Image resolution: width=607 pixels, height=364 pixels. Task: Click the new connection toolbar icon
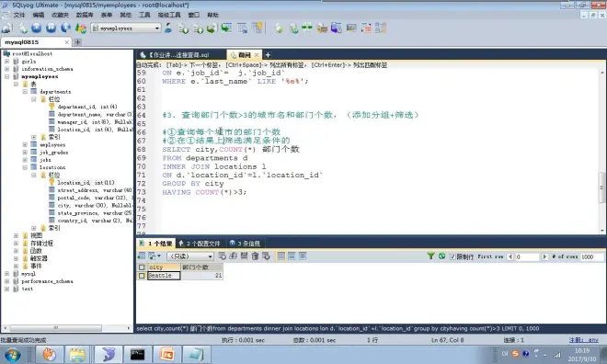pyautogui.click(x=6, y=28)
